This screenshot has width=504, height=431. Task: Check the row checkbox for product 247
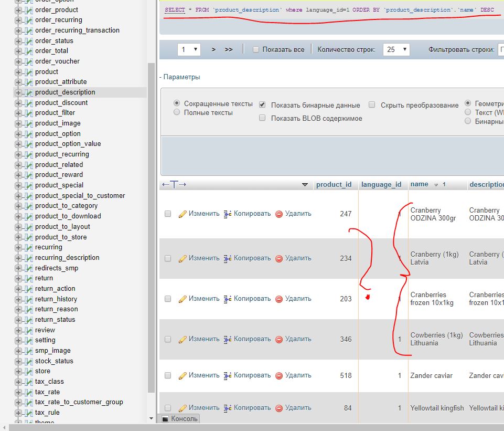tap(168, 214)
